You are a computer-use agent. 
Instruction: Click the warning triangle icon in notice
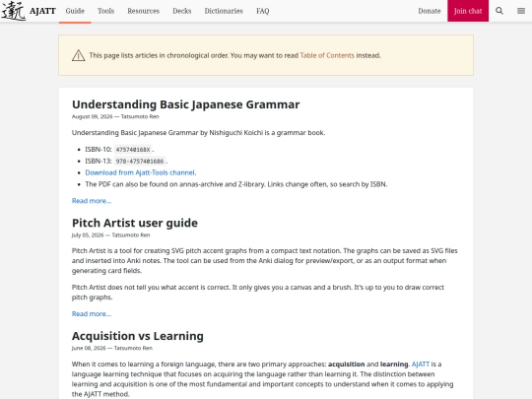(79, 55)
